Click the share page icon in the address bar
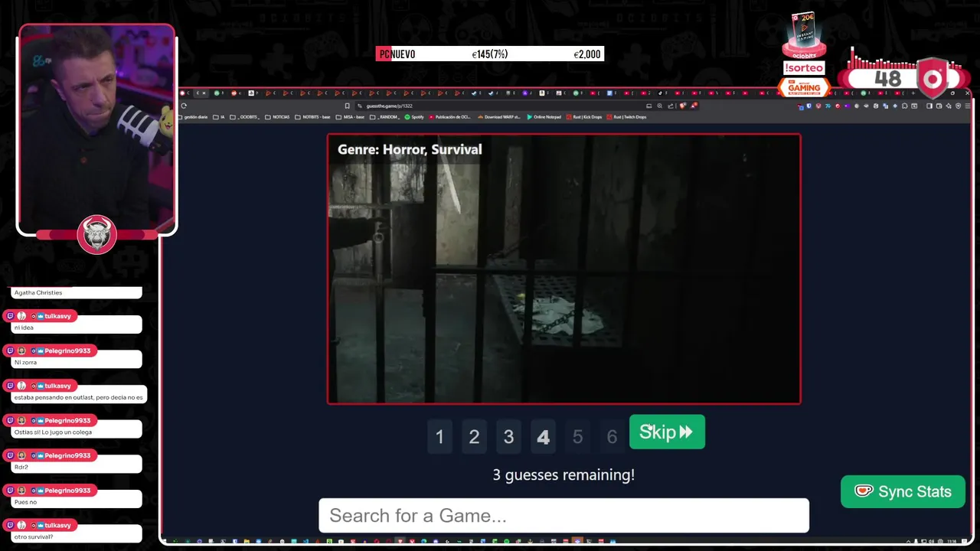Viewport: 980px width, 551px height. pyautogui.click(x=670, y=106)
